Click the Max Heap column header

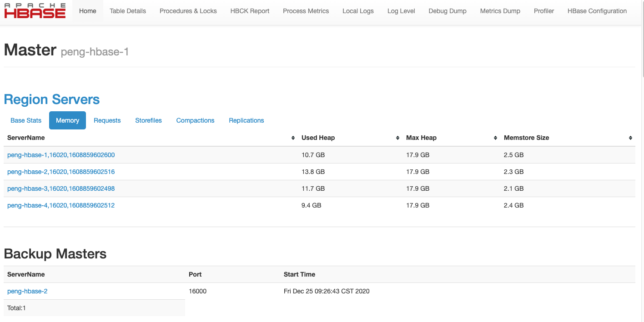[421, 138]
